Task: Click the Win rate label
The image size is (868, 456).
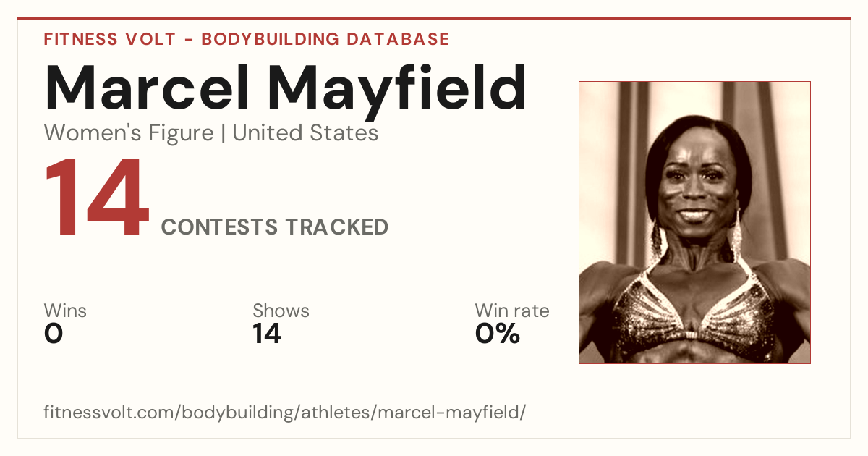Action: click(512, 311)
